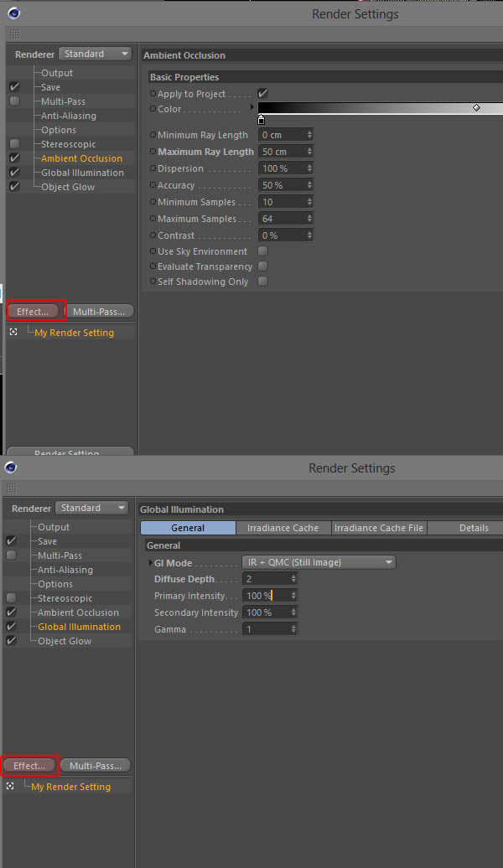
Task: Click the keyframe dot next to Maximum Ray Length
Action: click(x=153, y=151)
